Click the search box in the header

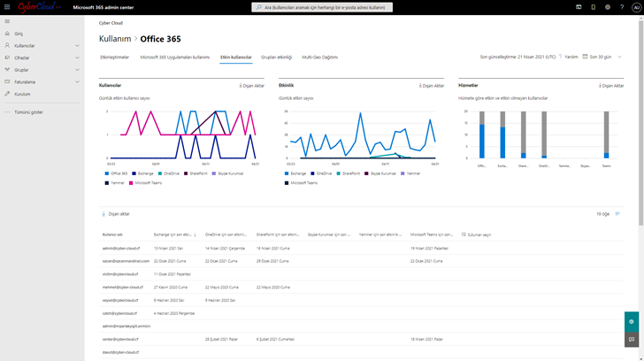click(322, 7)
